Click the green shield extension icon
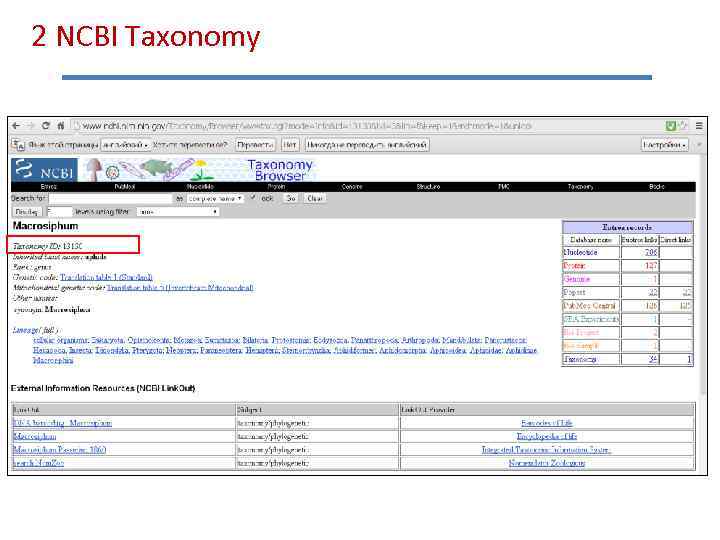 coord(671,125)
